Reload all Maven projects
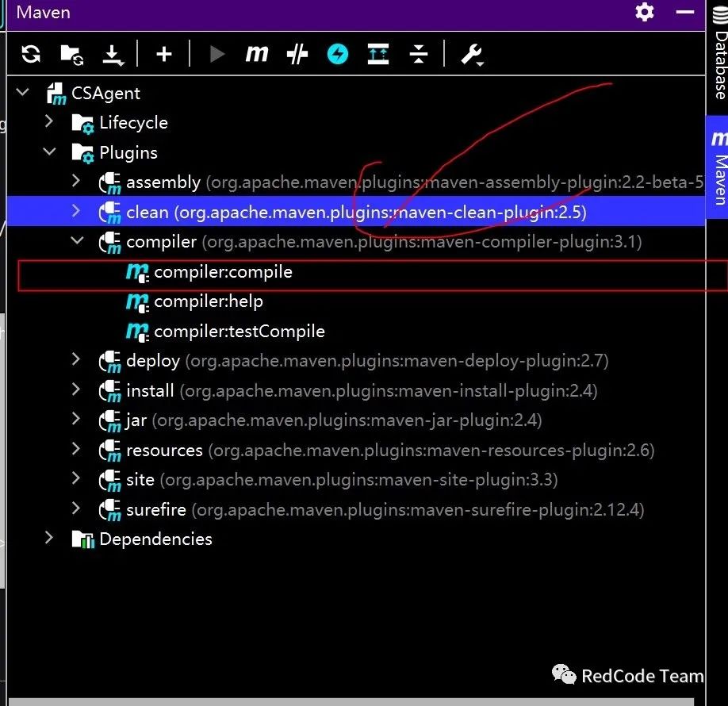This screenshot has width=728, height=706. pos(31,55)
